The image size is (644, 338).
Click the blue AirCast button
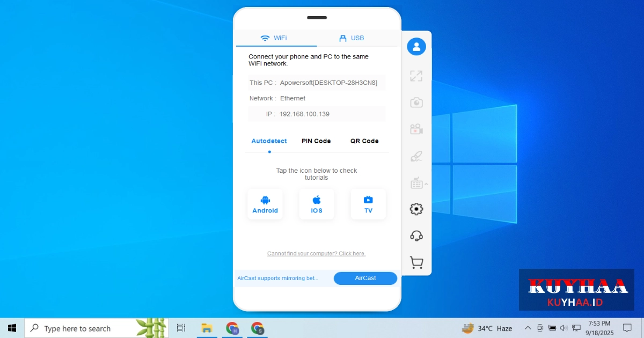[x=365, y=278]
